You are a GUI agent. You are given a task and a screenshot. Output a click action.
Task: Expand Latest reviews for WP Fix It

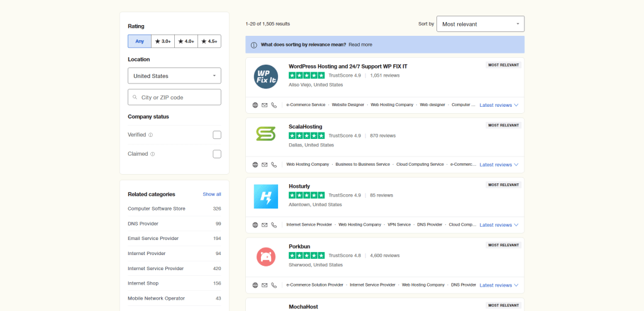499,105
